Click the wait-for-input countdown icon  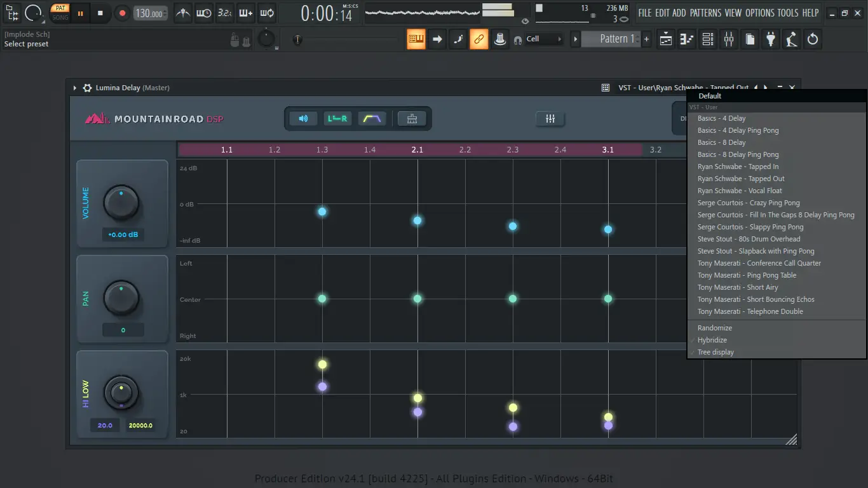204,13
